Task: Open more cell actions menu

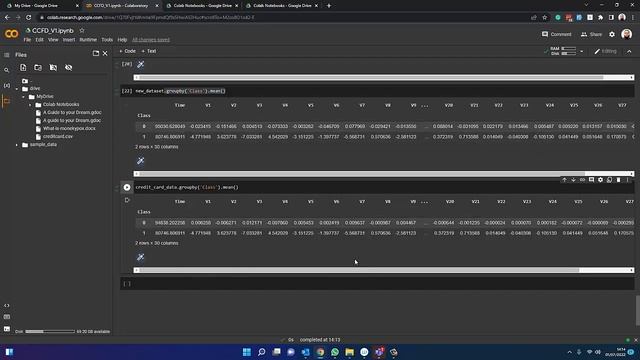Action: 628,180
